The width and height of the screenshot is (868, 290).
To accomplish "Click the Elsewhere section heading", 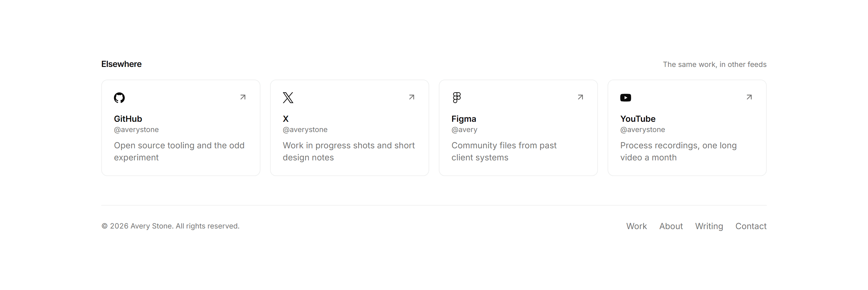I will (122, 64).
